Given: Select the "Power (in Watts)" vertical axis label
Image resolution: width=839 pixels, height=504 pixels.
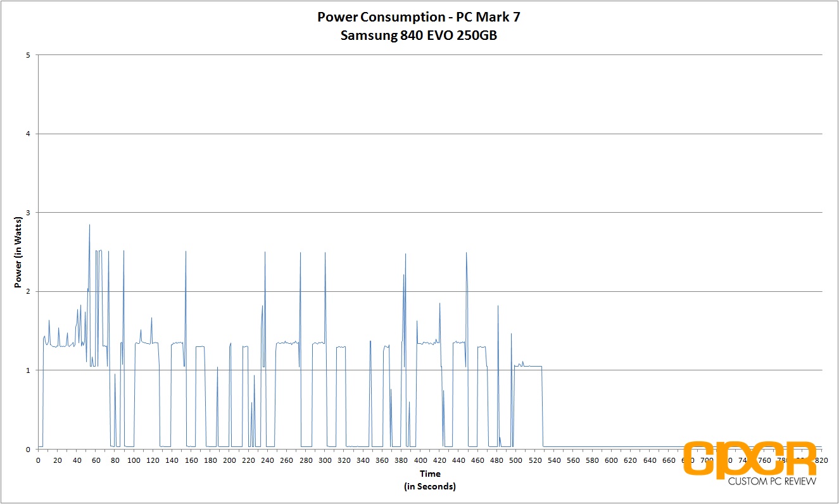Looking at the screenshot, I should tap(18, 252).
